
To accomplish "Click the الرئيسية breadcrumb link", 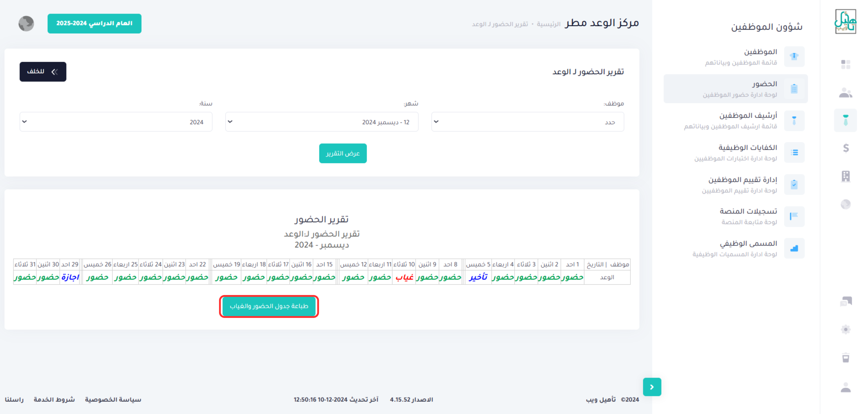I will click(x=548, y=24).
